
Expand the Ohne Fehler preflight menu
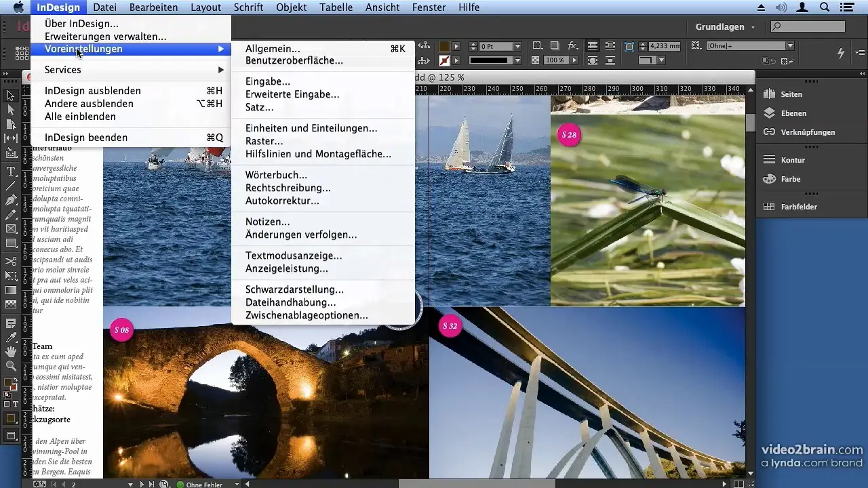[237, 484]
